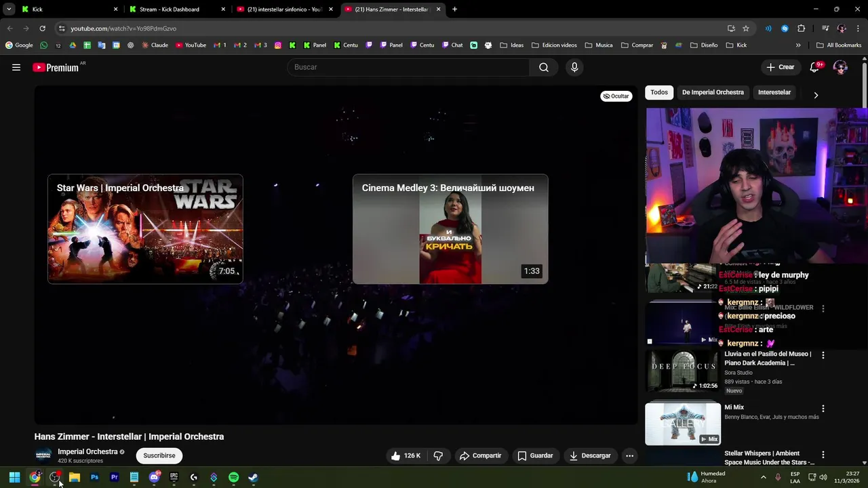Screen dimensions: 868x488
Task: Open the Crear create menu
Action: click(x=781, y=67)
